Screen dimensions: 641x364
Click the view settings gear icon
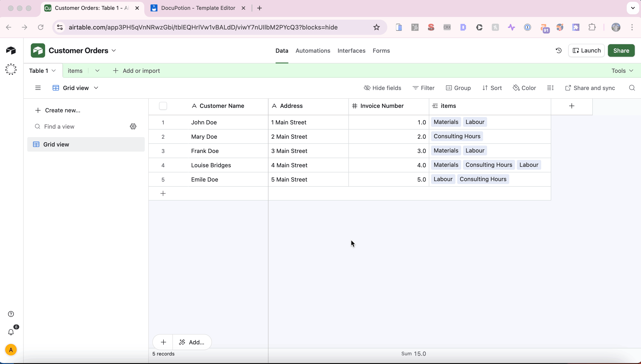point(133,126)
